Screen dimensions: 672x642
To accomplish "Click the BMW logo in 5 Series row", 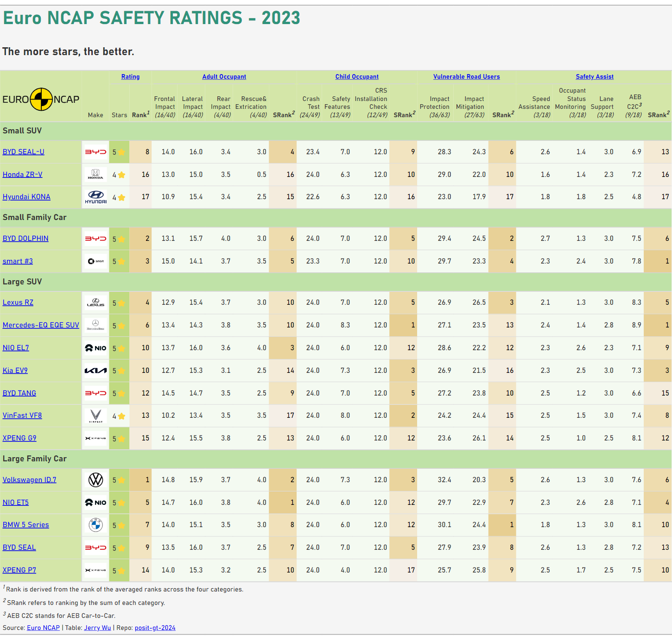I will tap(95, 525).
